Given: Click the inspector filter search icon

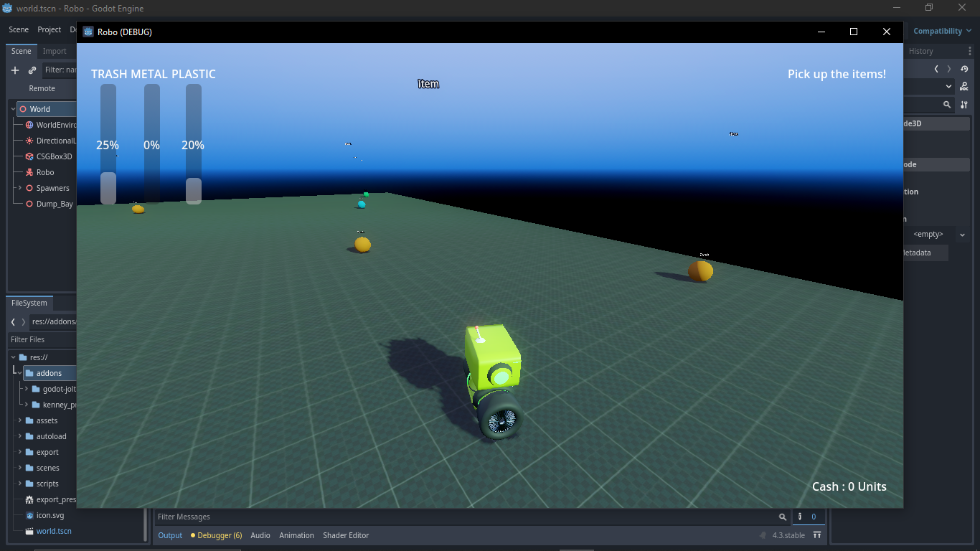Looking at the screenshot, I should click(x=947, y=104).
